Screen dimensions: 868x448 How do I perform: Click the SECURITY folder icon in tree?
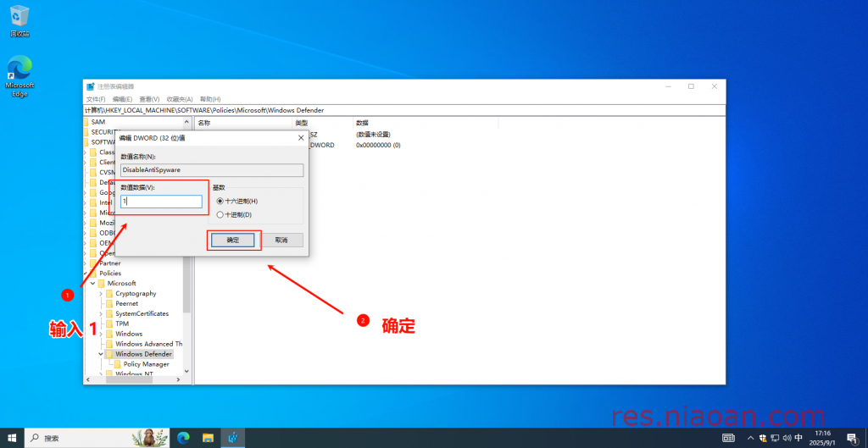(x=86, y=131)
